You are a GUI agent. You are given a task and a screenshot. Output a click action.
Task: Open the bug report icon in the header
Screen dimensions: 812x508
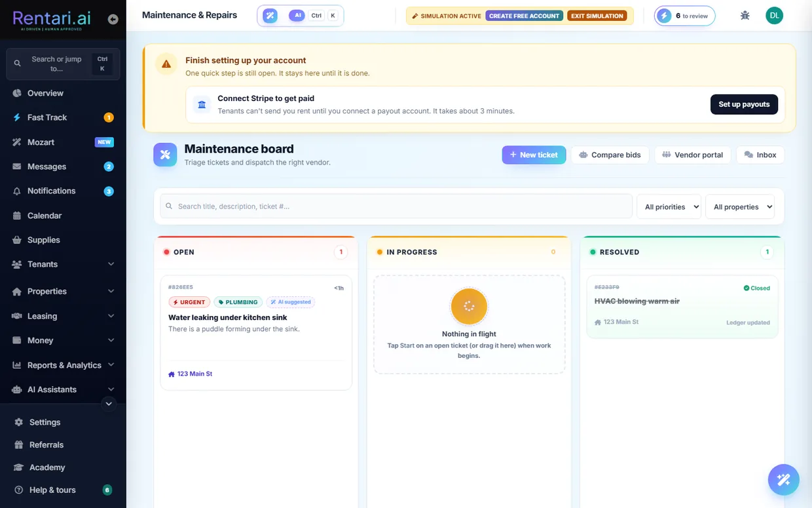tap(745, 16)
